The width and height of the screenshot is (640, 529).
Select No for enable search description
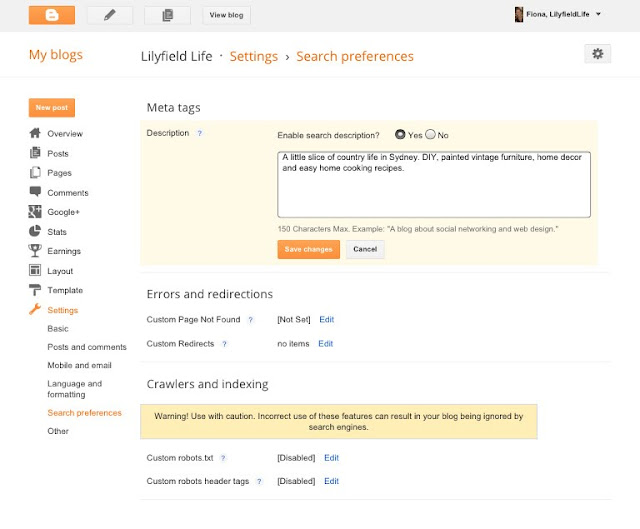pos(430,135)
